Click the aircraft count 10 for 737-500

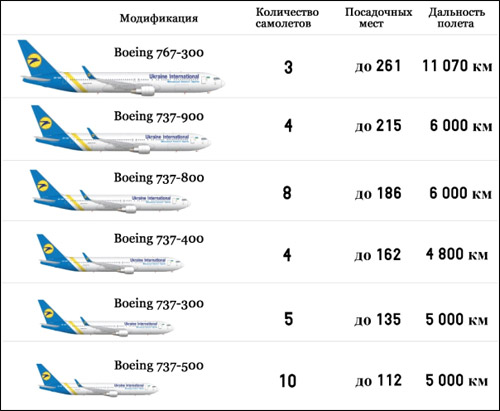pyautogui.click(x=288, y=381)
